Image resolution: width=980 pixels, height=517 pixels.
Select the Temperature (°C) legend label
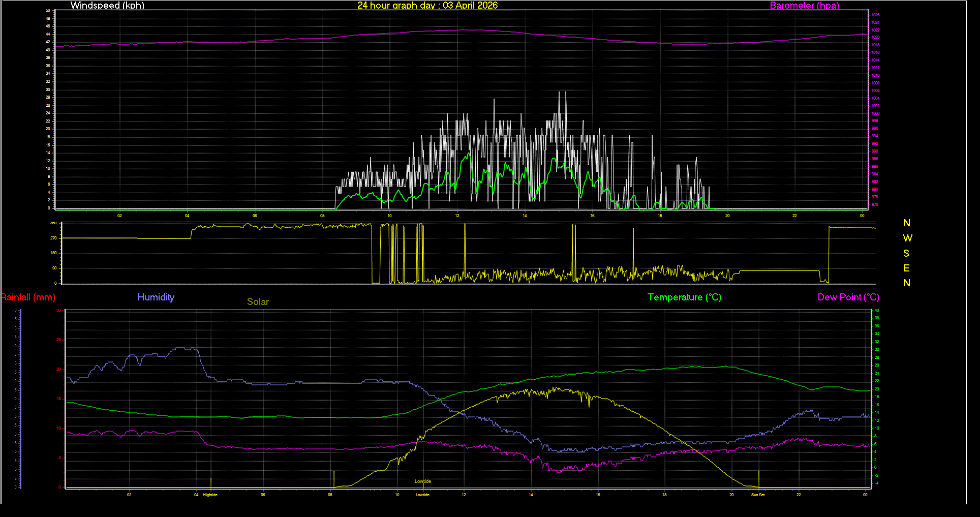pos(684,297)
